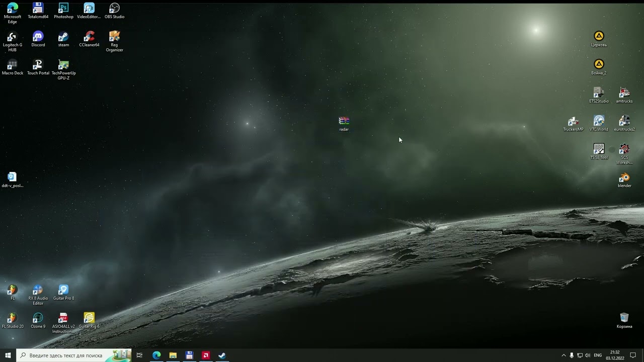The height and width of the screenshot is (362, 644).
Task: Open the AMD Software taskbar icon
Action: pos(206,355)
